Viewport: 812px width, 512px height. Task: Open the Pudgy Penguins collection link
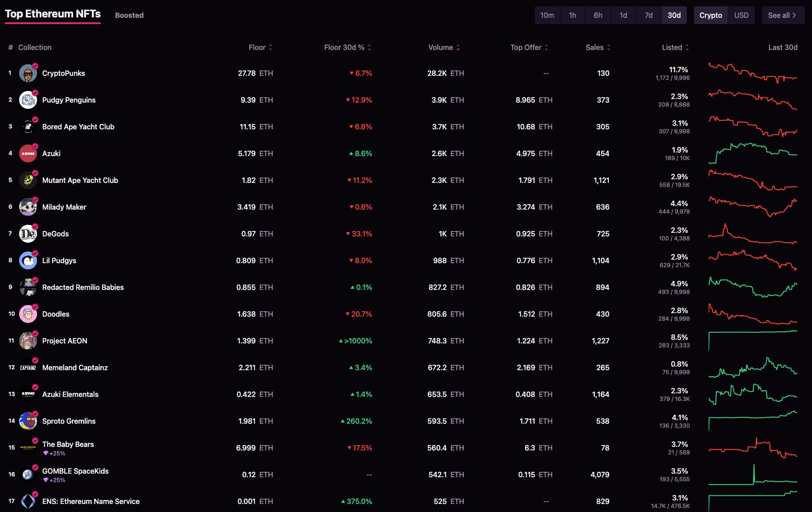(x=69, y=100)
